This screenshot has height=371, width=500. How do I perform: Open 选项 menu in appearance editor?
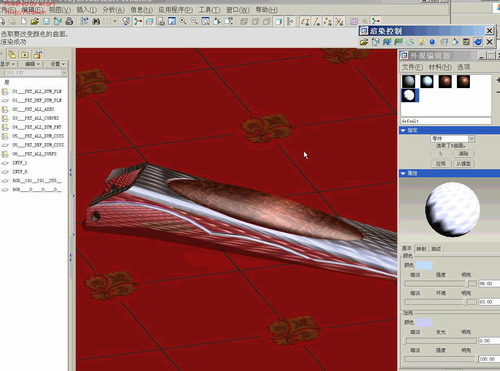[x=464, y=67]
